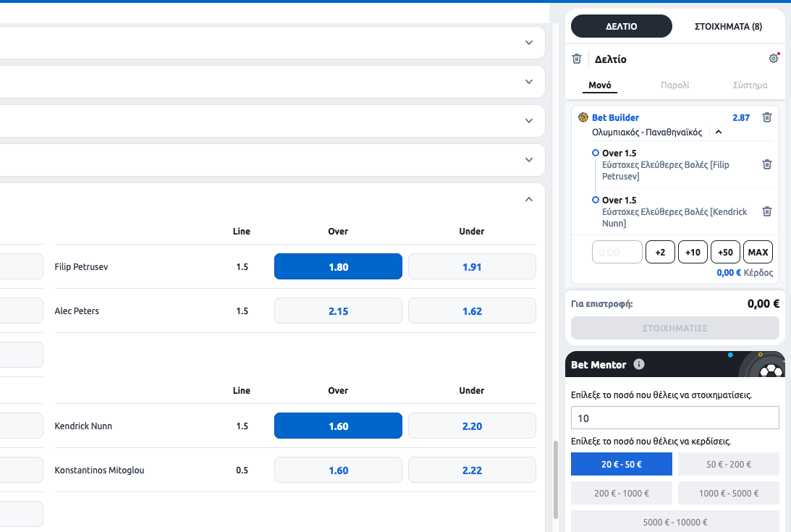Click the betslip settings gear icon
This screenshot has height=532, width=791.
point(773,59)
